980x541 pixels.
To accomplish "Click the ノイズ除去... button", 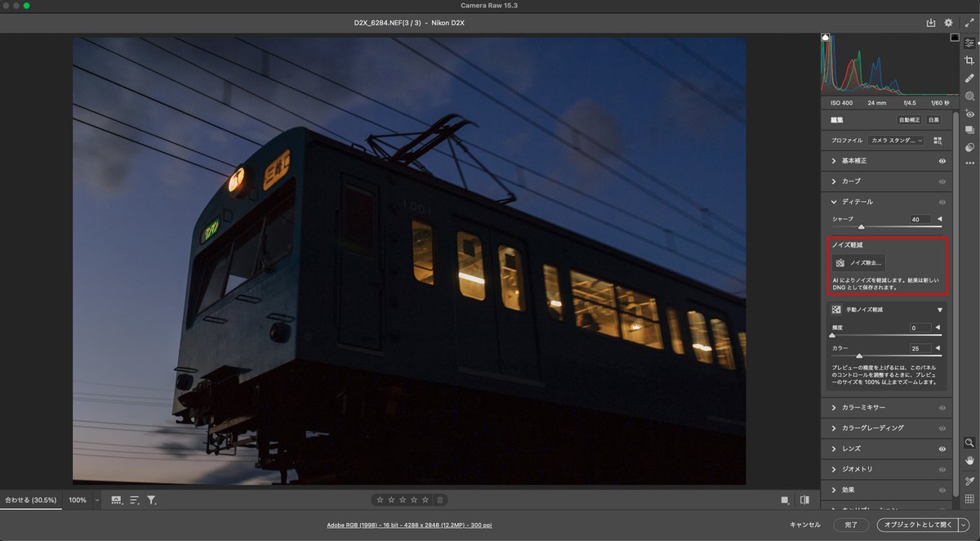I will (858, 263).
